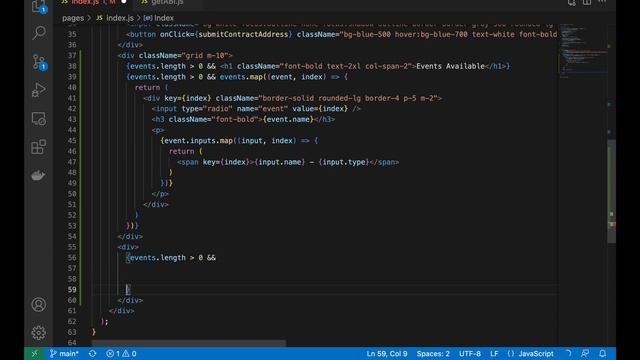640x360 pixels.
Task: Click the error count icon showing 1
Action: pos(113,353)
